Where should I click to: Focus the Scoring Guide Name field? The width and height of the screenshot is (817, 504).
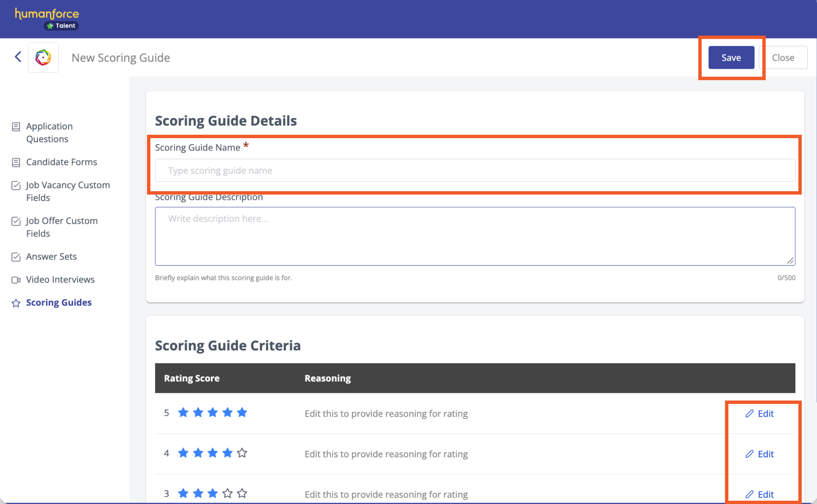475,170
